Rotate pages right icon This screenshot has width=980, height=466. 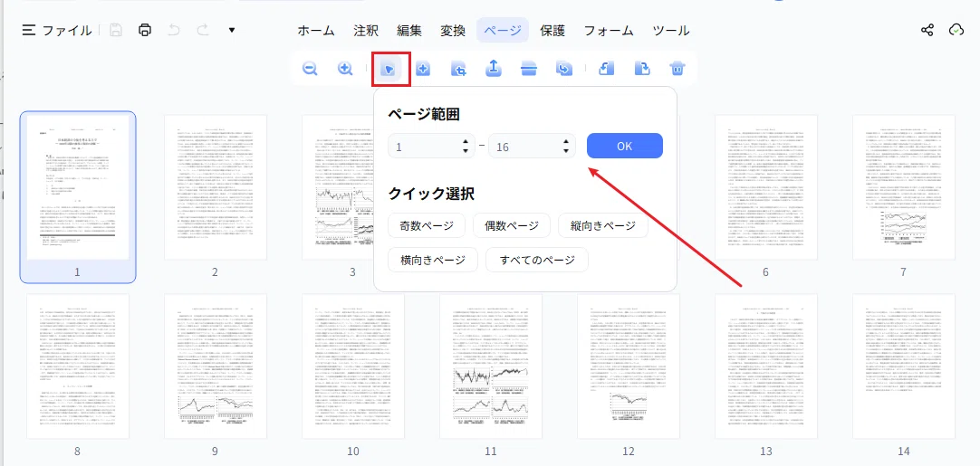point(642,69)
